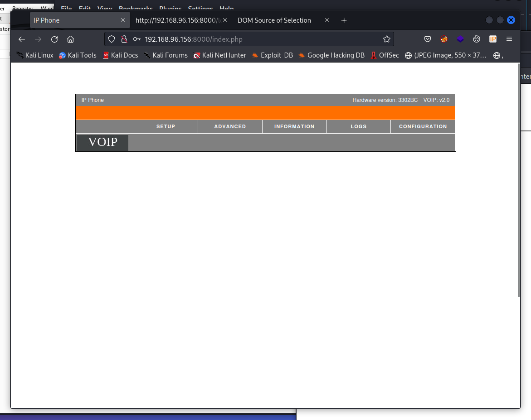Open saved password key icon
Screen dimensions: 531x420
click(x=137, y=39)
